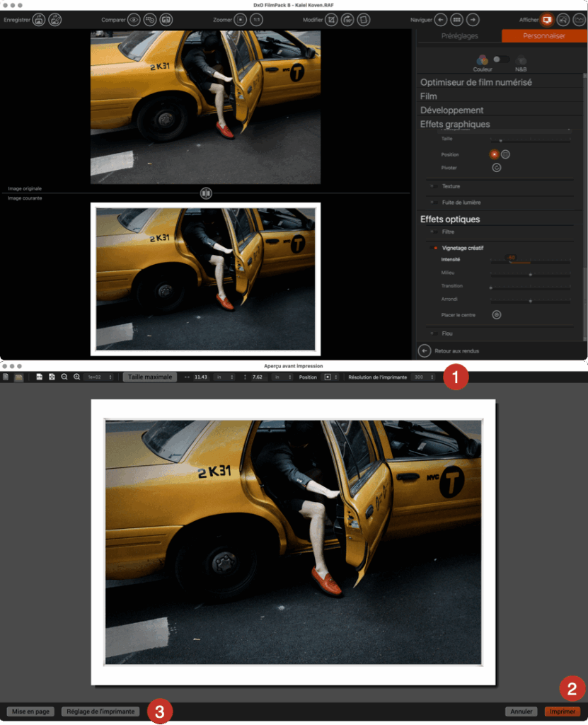
Task: Click the split-view compare handle between images
Action: 206,193
